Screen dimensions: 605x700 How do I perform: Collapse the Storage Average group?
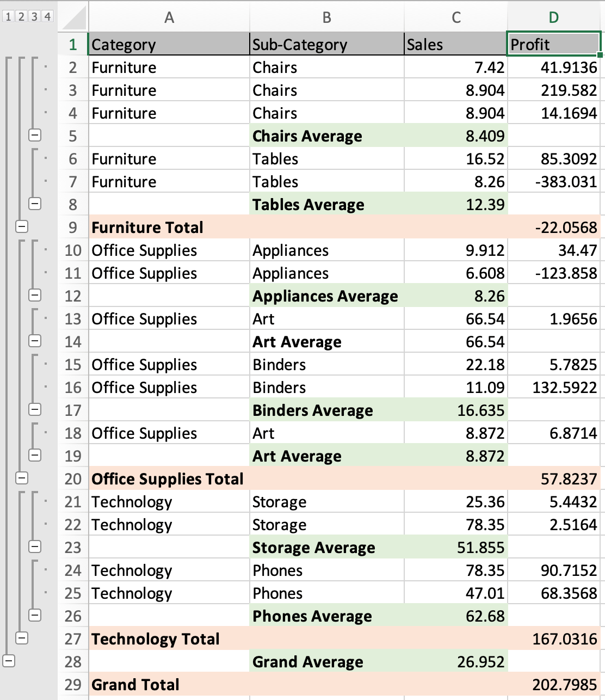point(35,547)
